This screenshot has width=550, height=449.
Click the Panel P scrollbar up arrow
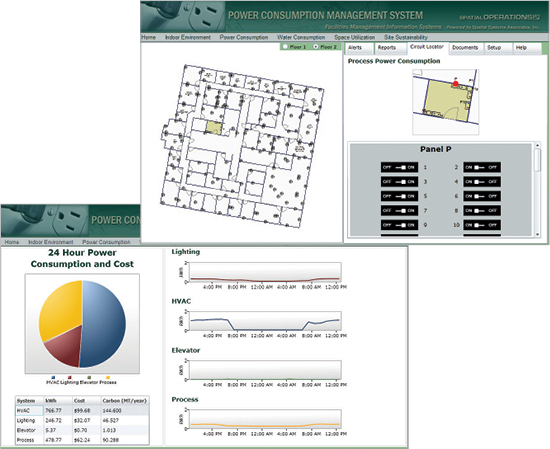pyautogui.click(x=537, y=145)
